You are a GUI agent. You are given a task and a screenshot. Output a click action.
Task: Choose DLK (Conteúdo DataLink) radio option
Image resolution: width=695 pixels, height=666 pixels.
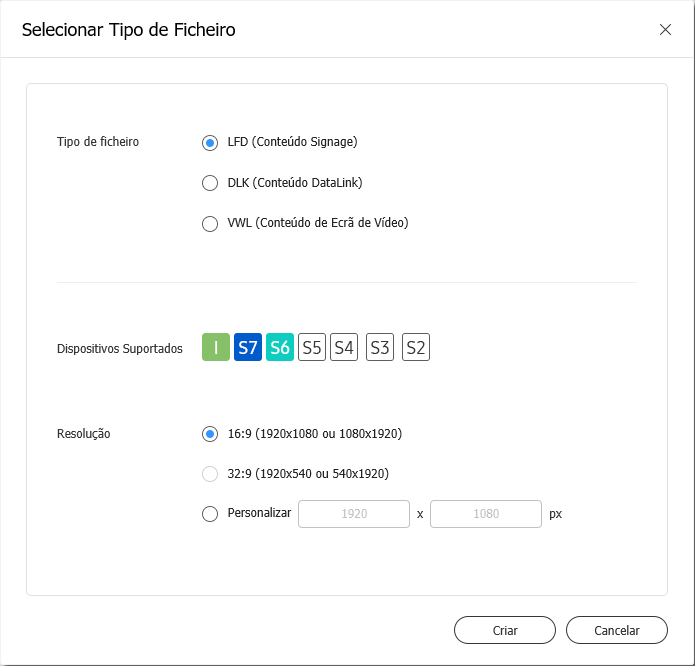click(210, 183)
